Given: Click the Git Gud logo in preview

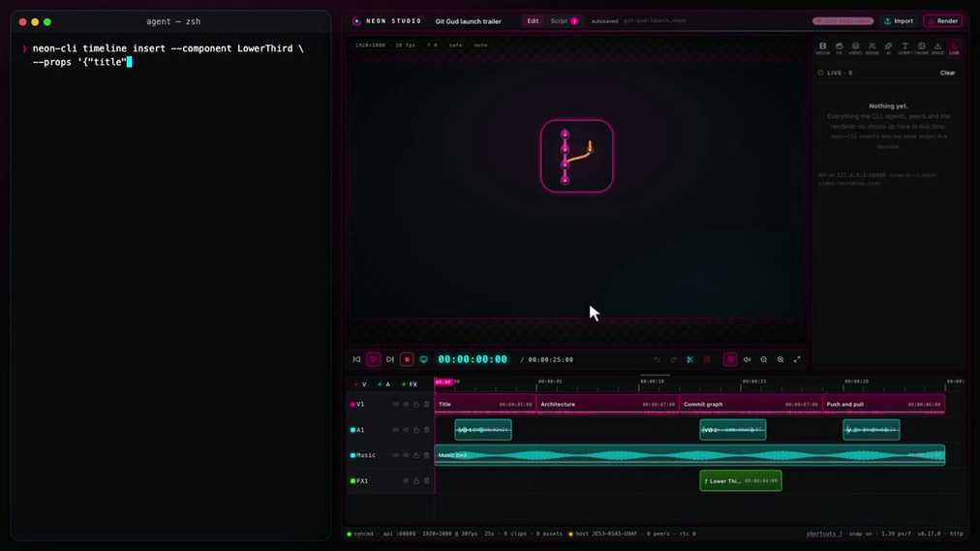Looking at the screenshot, I should click(x=577, y=156).
